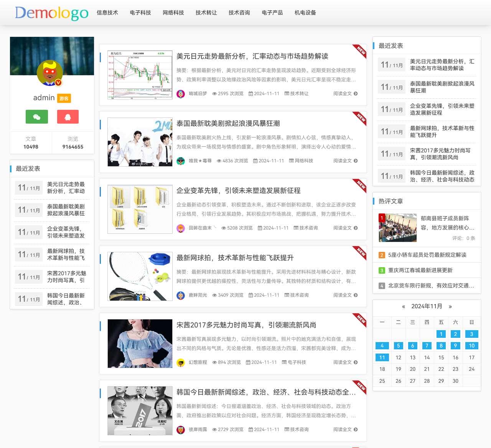Click the red QQ icon in the profile card
This screenshot has height=448, width=491.
[x=68, y=116]
